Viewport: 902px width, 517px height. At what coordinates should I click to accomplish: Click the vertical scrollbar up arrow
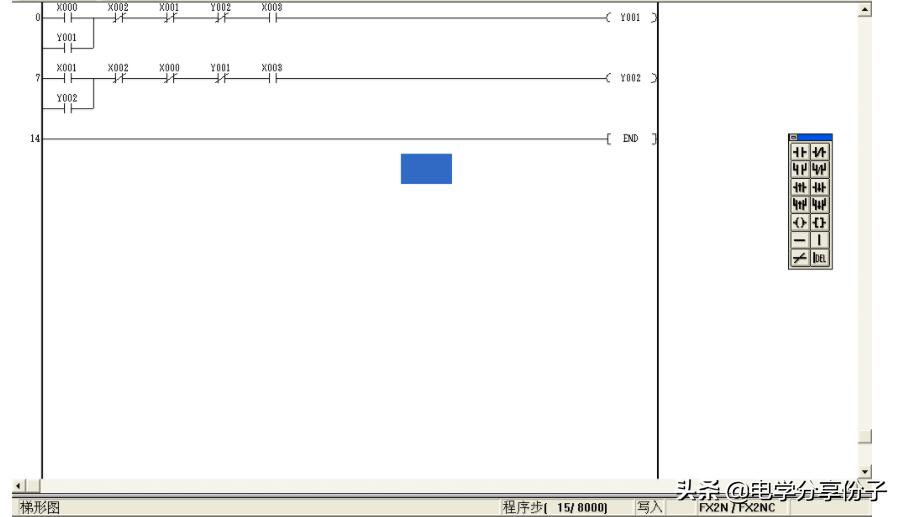click(x=865, y=10)
